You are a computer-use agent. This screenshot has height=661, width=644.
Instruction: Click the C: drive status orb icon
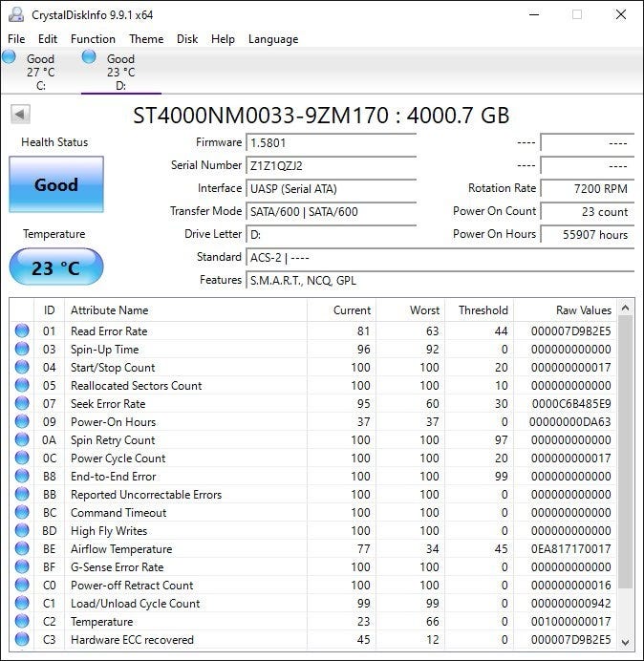(9, 56)
